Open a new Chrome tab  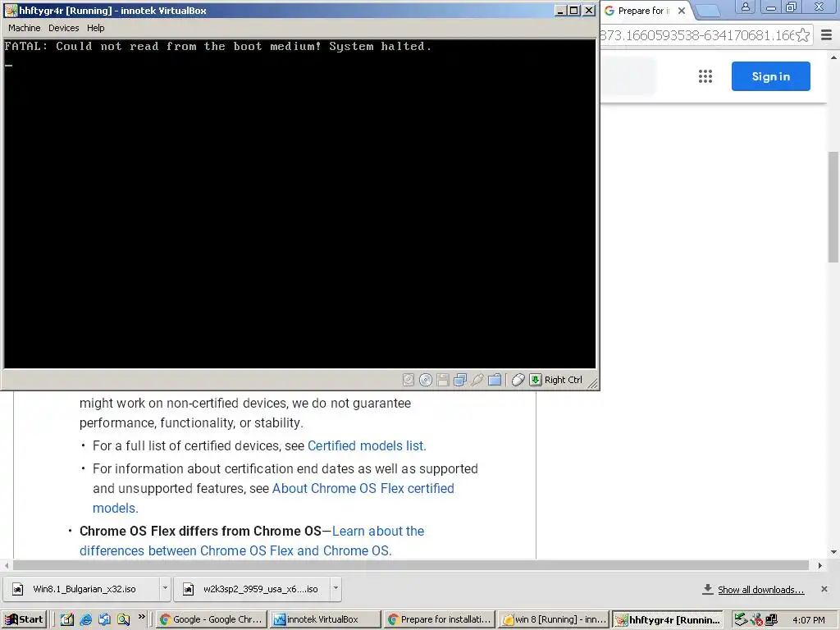click(x=708, y=10)
